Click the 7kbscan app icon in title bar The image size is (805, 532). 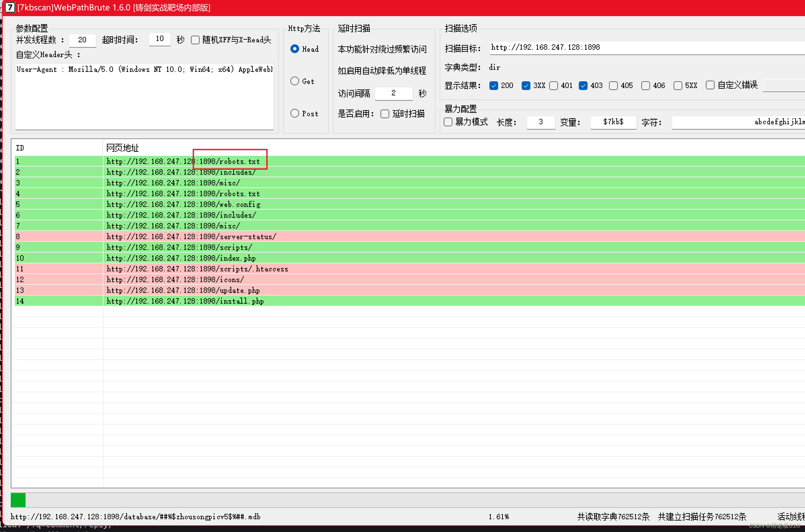[x=10, y=7]
